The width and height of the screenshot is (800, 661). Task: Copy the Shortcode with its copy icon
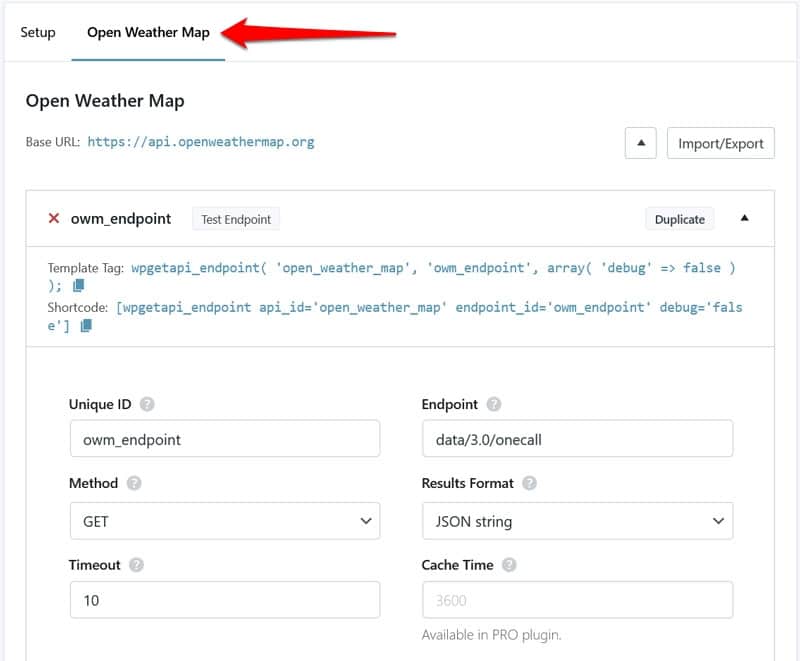(x=86, y=325)
